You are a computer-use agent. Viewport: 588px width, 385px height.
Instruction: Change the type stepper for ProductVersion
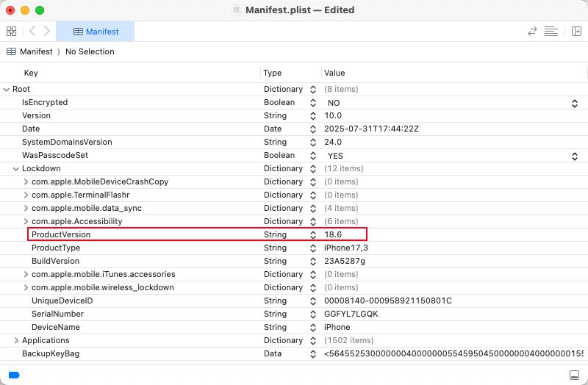pyautogui.click(x=313, y=234)
